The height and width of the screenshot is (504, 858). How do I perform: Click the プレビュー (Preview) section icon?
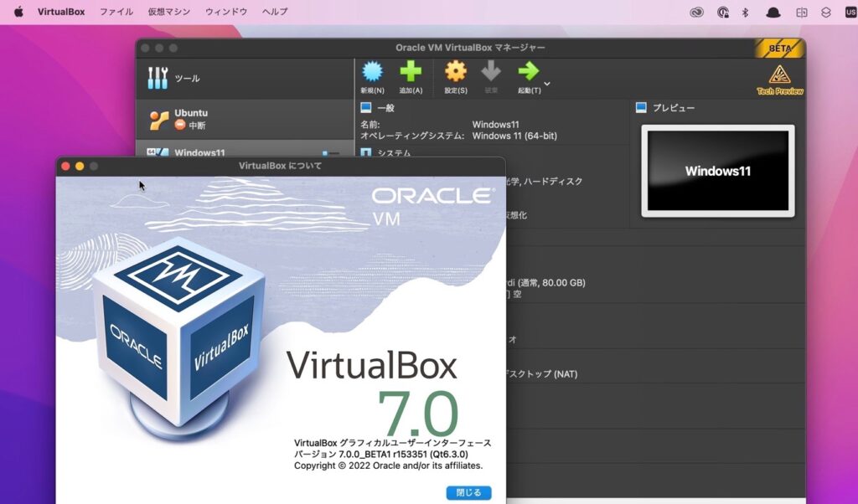(x=642, y=106)
